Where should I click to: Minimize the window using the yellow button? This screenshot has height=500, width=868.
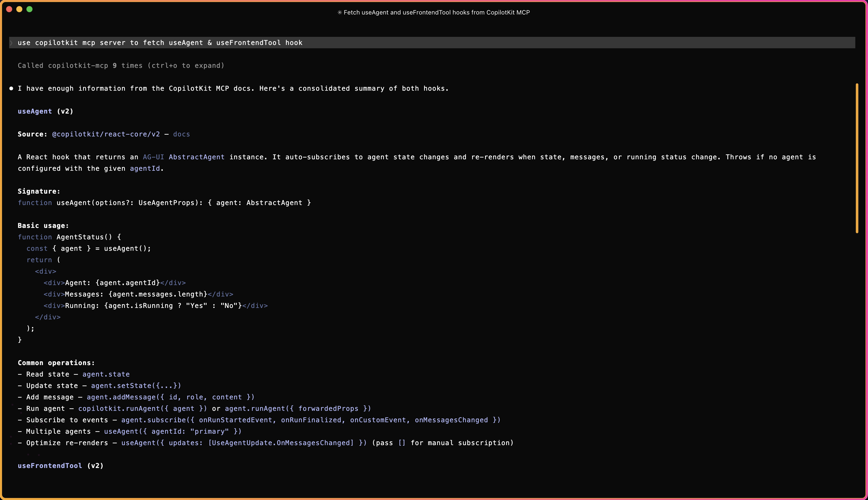pos(19,9)
